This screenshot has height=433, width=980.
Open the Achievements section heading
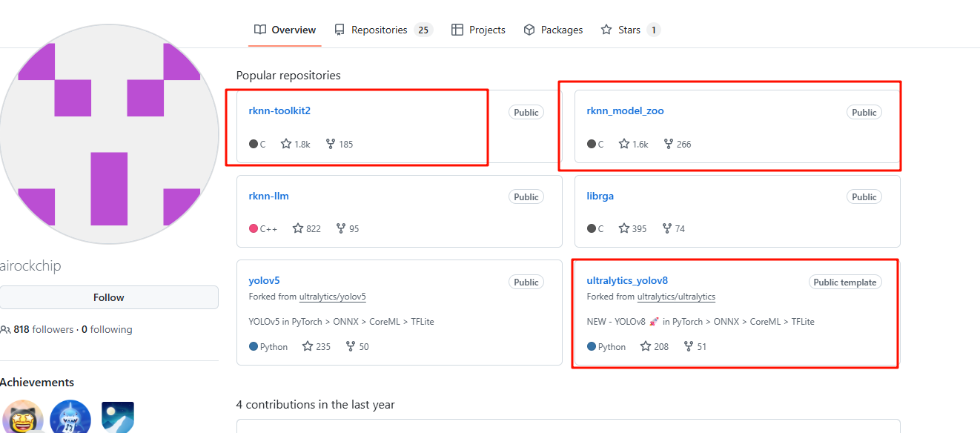37,383
